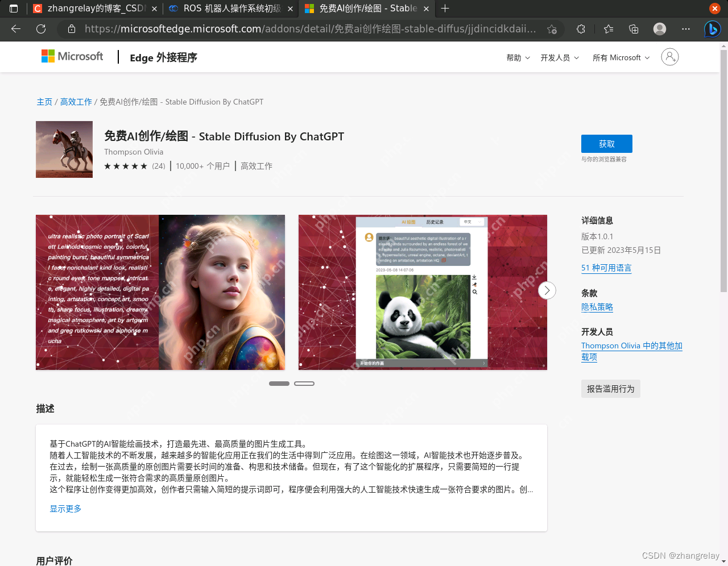Switch to the ROS 机器人操作系统 tab
This screenshot has height=566, width=728.
(227, 9)
